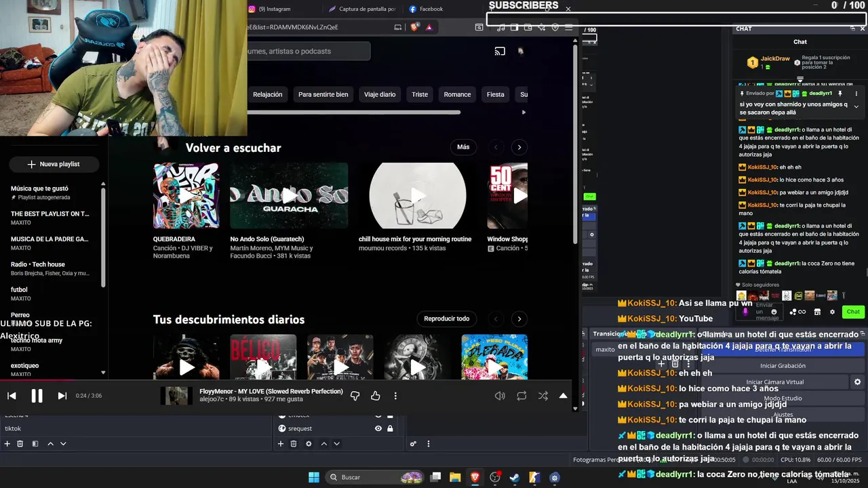Open Brave's hamburger main menu

click(x=568, y=27)
